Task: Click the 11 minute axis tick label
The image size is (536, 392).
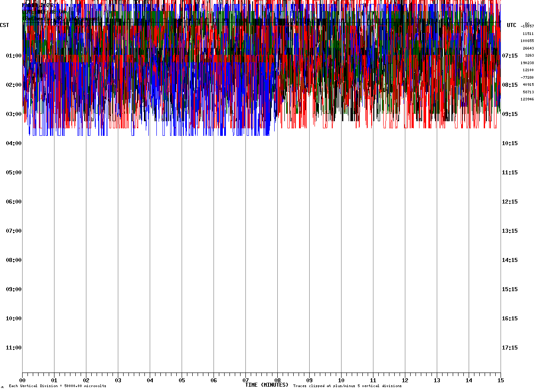Action: [373, 380]
